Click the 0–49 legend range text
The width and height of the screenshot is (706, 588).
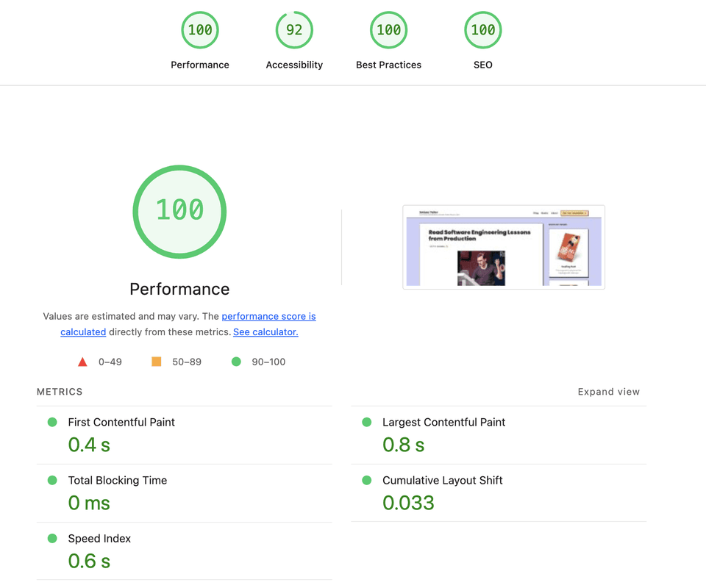point(110,362)
